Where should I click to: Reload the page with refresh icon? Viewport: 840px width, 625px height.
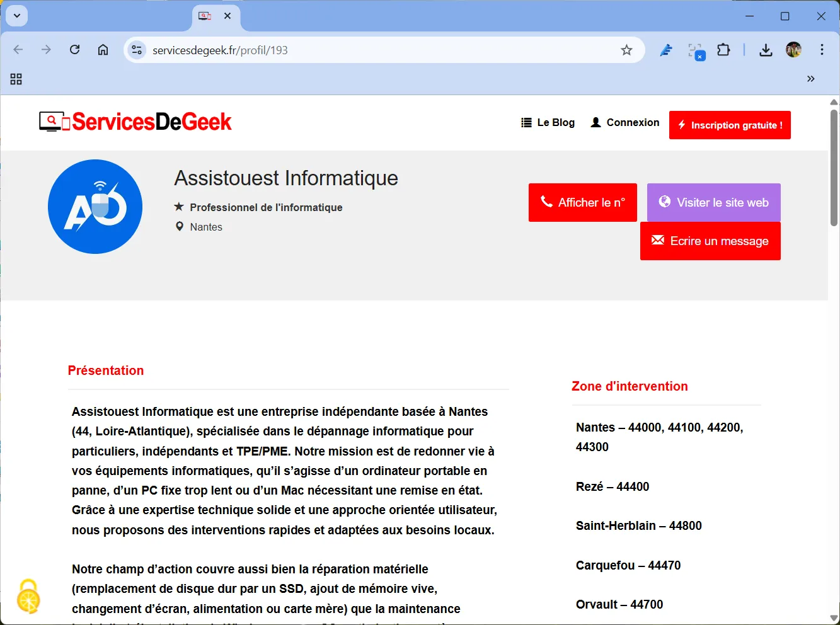pos(74,50)
